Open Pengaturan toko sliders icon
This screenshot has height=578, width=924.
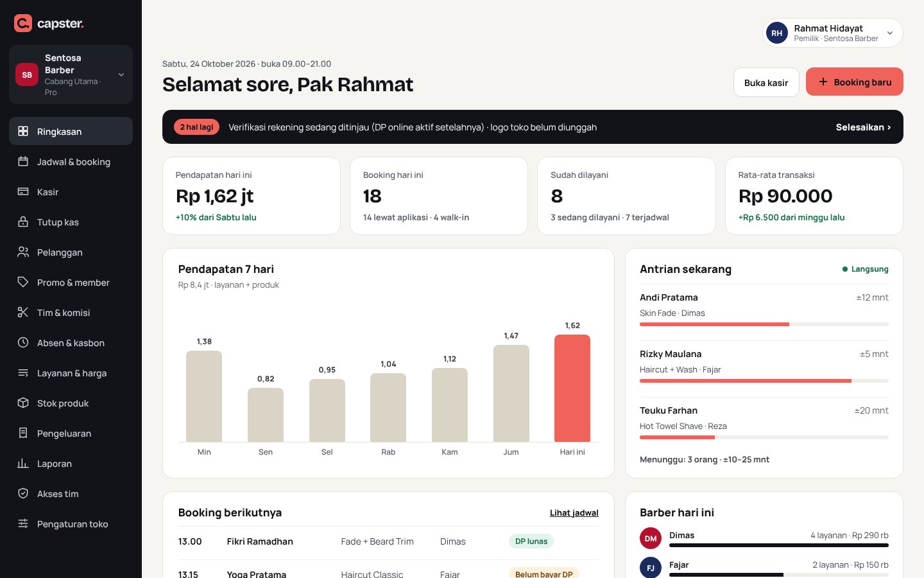[23, 524]
